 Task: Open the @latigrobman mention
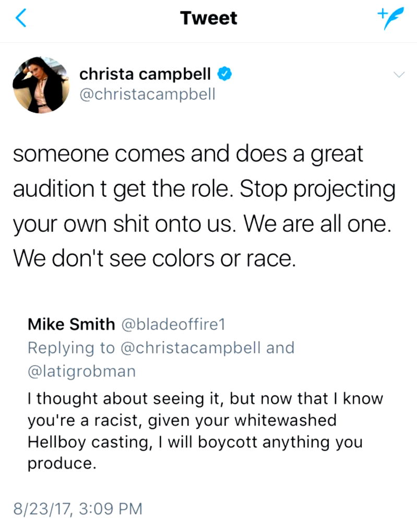click(81, 371)
